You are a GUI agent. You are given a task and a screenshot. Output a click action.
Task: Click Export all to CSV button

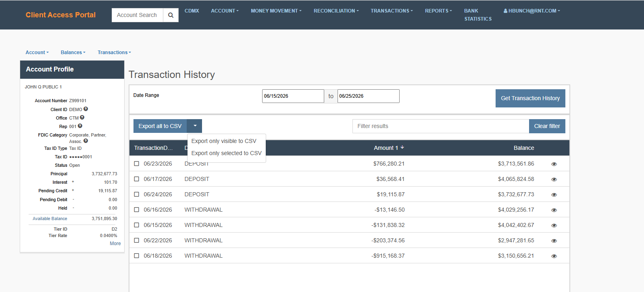point(160,126)
